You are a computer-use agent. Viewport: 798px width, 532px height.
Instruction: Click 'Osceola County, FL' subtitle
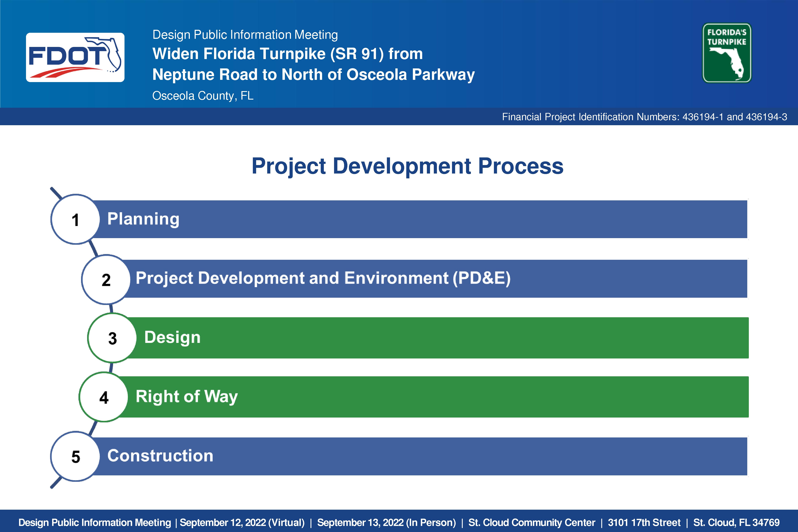point(203,96)
